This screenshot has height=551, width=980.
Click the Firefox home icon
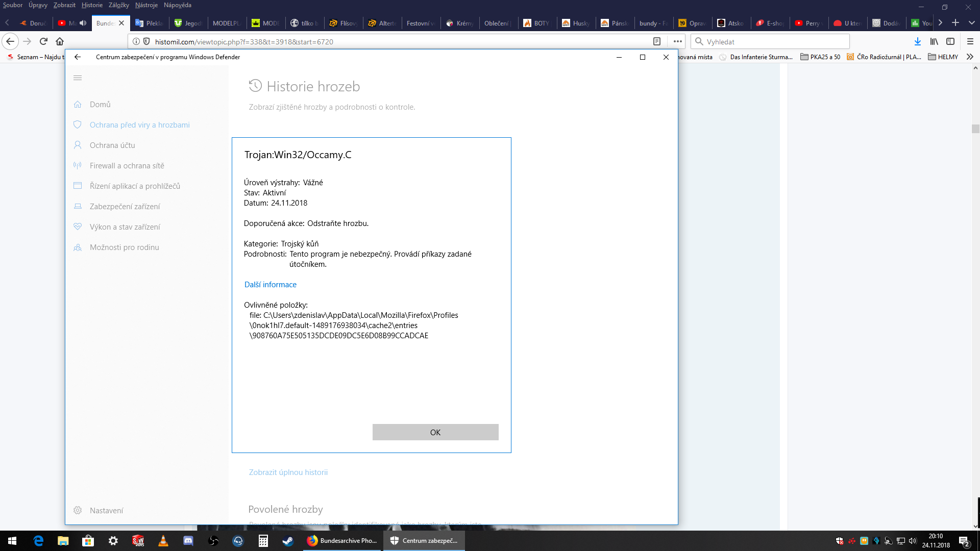click(60, 42)
